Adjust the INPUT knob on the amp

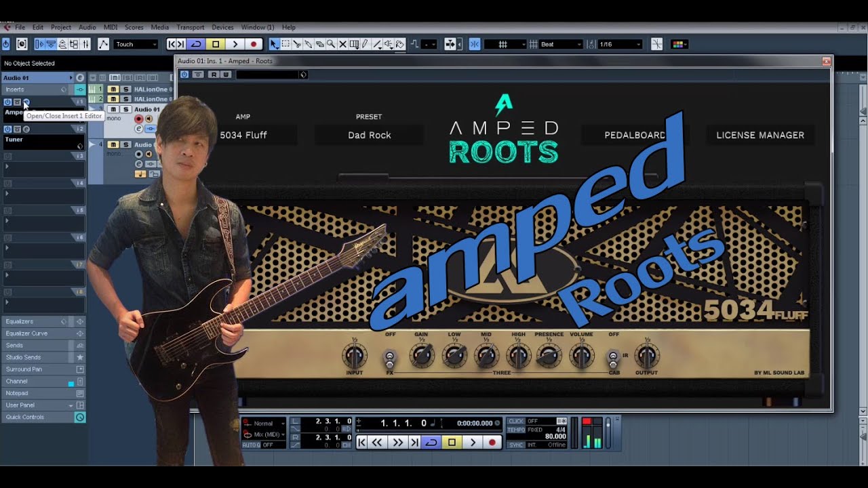pos(354,356)
